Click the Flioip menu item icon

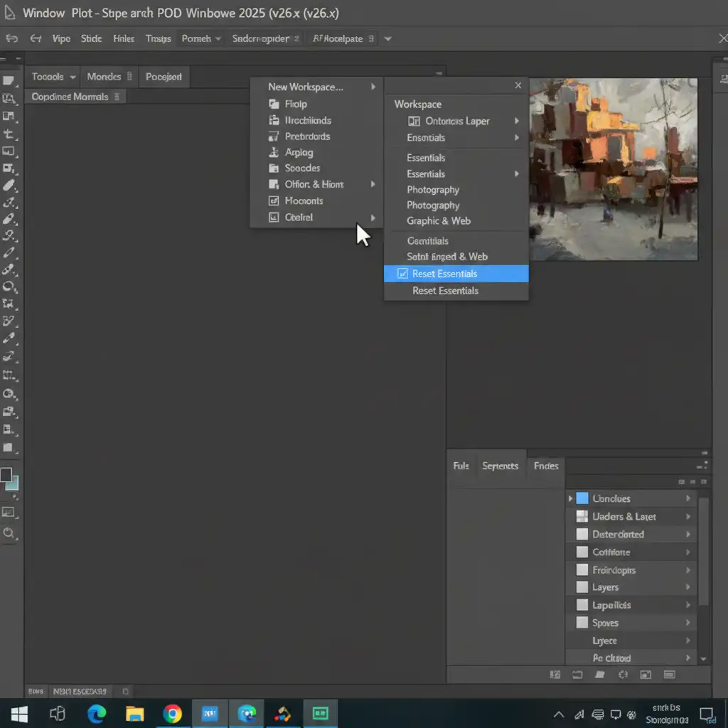coord(274,104)
